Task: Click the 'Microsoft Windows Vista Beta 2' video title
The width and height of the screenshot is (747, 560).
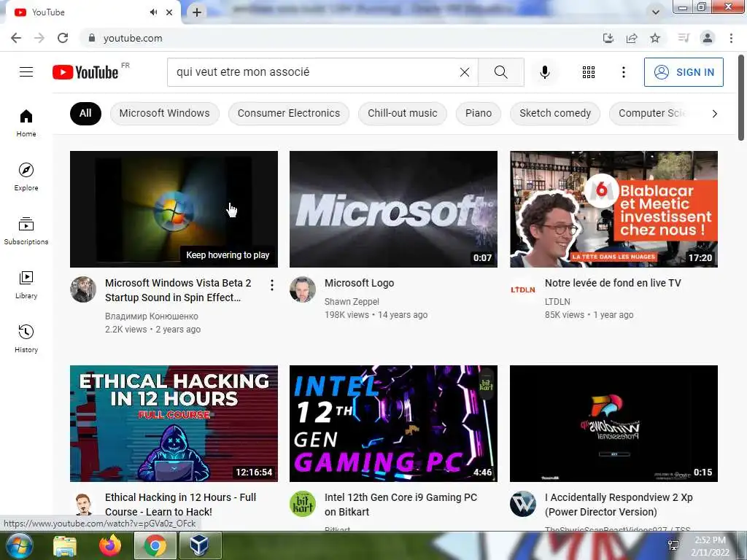Action: (x=178, y=290)
